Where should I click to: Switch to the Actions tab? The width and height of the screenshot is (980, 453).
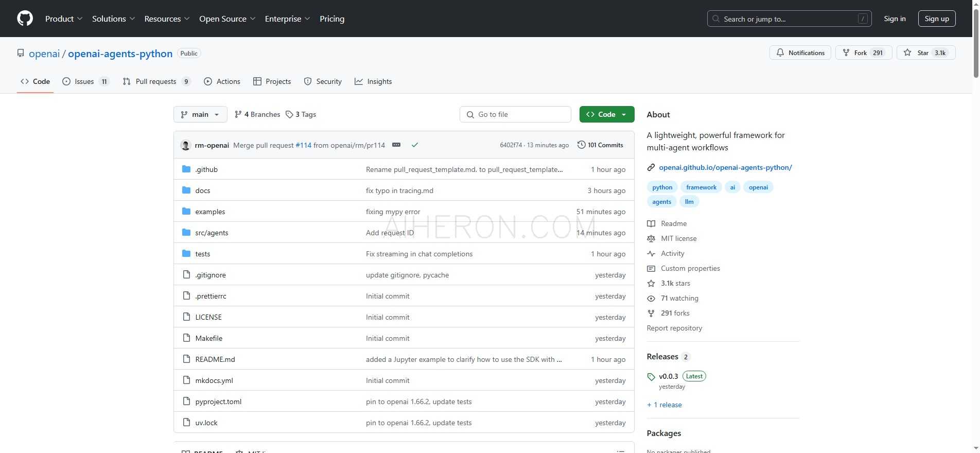coord(222,81)
